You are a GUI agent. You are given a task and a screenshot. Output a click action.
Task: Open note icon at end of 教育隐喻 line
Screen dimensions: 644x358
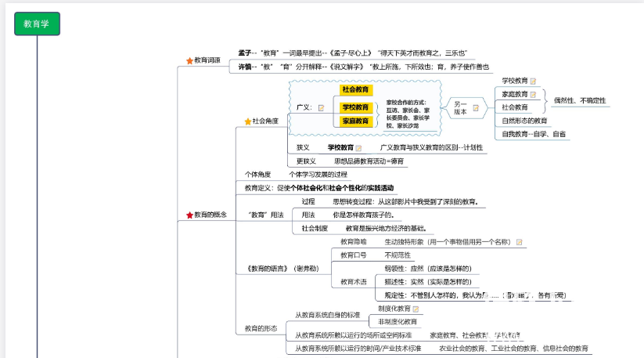coord(519,242)
